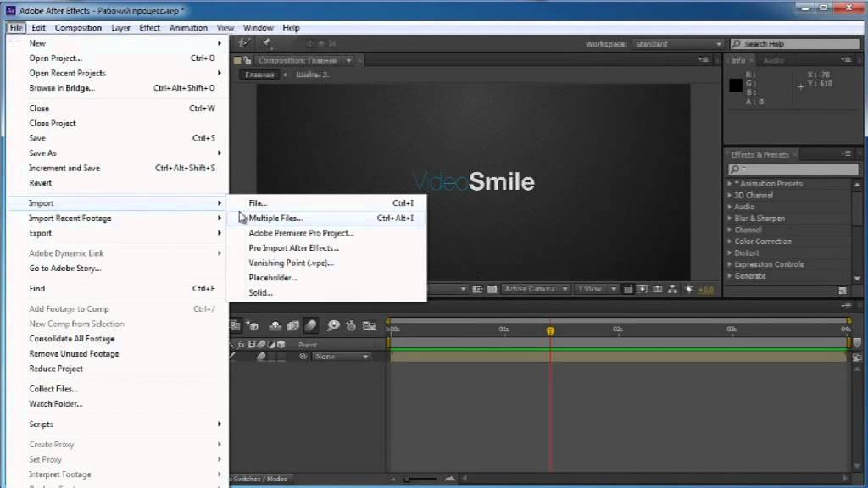This screenshot has height=488, width=868.
Task: Click the Draft 3D button in timeline
Action: (x=253, y=326)
